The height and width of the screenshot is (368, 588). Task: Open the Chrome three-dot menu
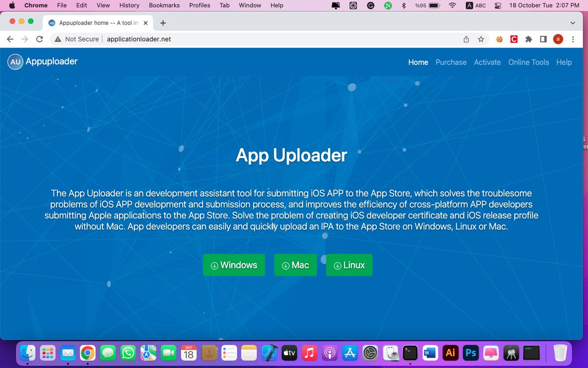pyautogui.click(x=573, y=39)
